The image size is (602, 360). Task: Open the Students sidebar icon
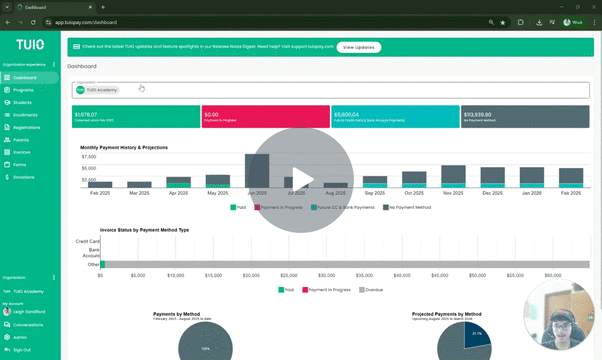point(7,102)
